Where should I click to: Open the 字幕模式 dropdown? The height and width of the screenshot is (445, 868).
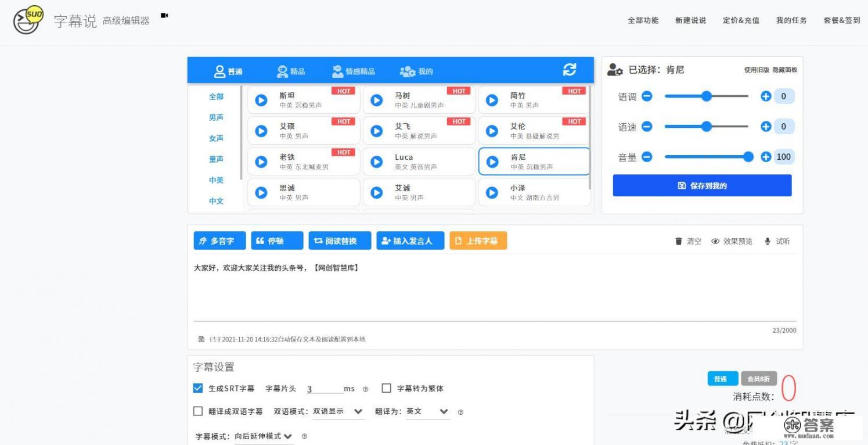point(264,436)
